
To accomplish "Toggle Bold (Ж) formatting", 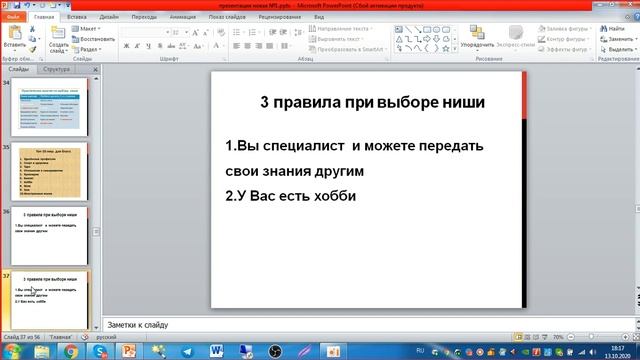I will pos(127,46).
